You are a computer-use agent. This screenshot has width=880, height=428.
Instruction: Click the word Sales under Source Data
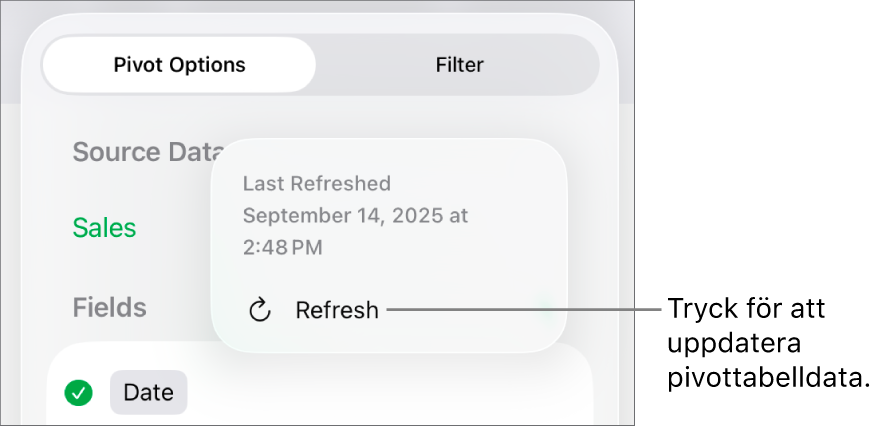tap(104, 228)
